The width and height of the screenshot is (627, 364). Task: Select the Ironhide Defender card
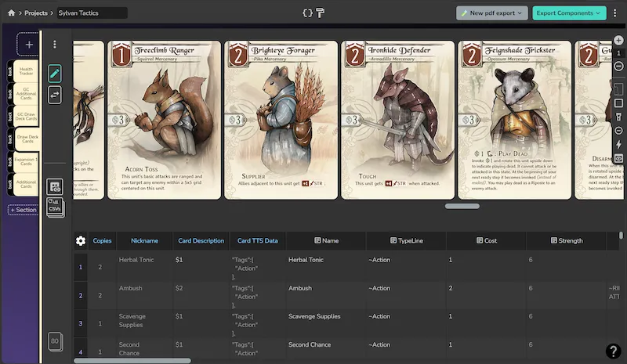[x=397, y=120]
